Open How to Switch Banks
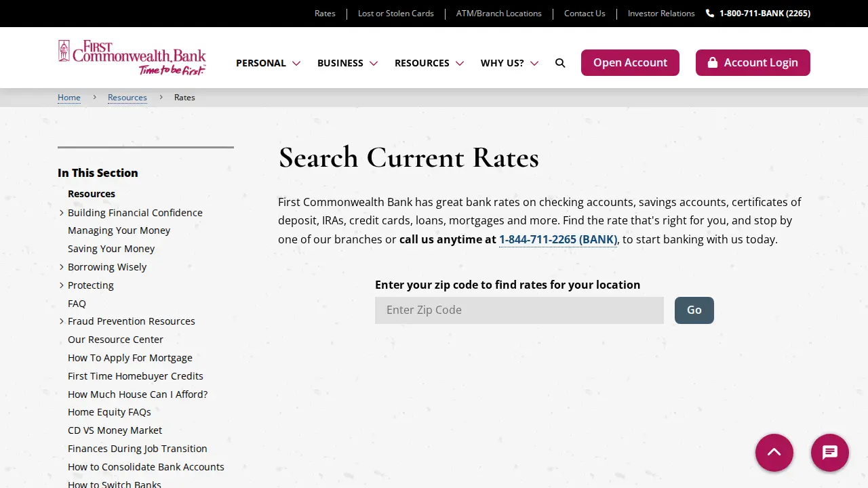 [x=115, y=484]
